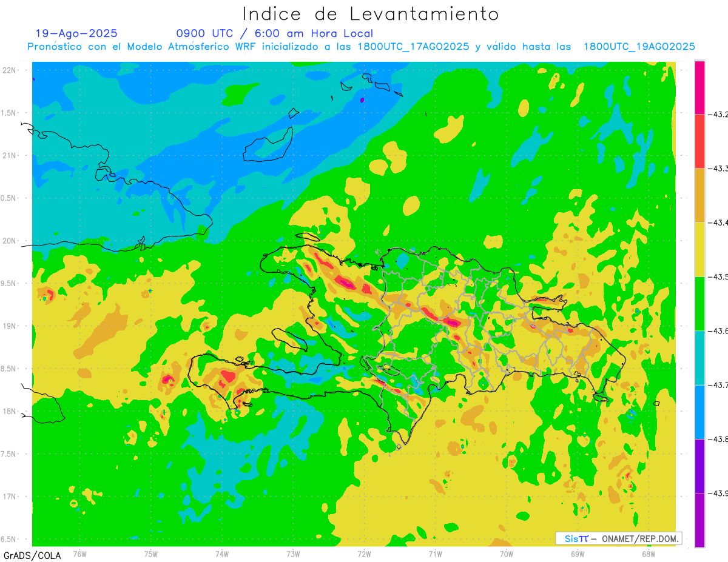Click the longitude label "68W"
Screen dimensions: 728x562
click(x=649, y=554)
